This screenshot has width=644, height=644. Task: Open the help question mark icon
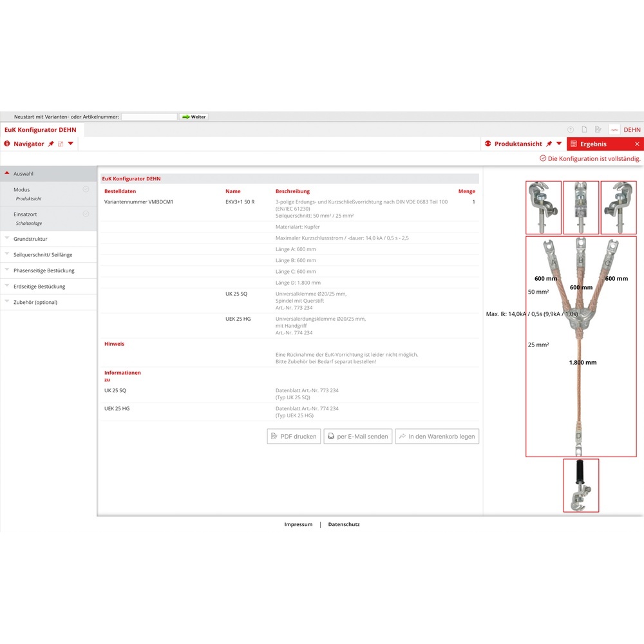point(570,130)
